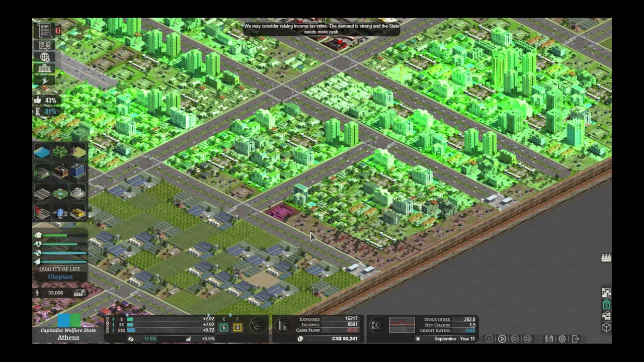Save the game with the floppy icon
Image resolution: width=644 pixels, height=362 pixels.
(x=549, y=339)
